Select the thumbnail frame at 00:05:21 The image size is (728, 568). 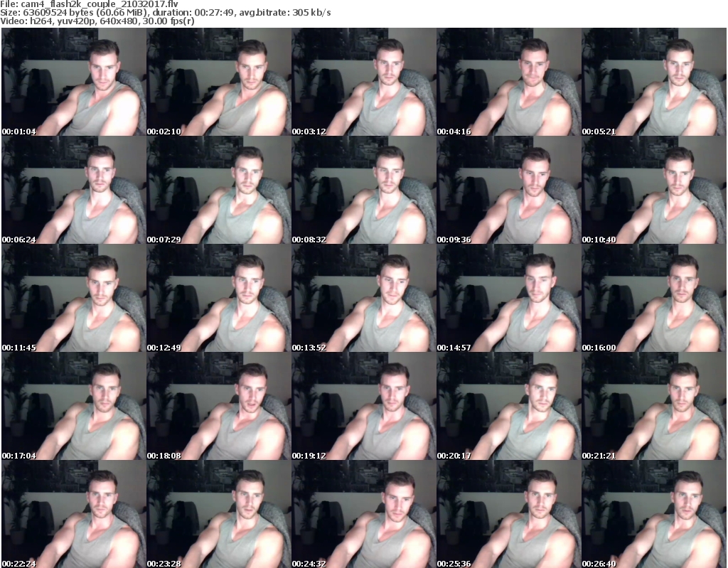pos(654,82)
